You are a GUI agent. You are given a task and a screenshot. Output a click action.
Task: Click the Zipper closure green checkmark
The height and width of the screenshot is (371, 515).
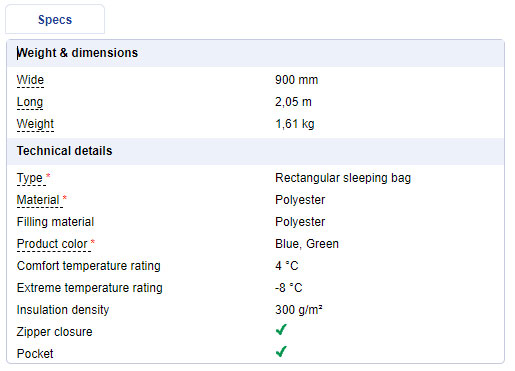tap(281, 330)
